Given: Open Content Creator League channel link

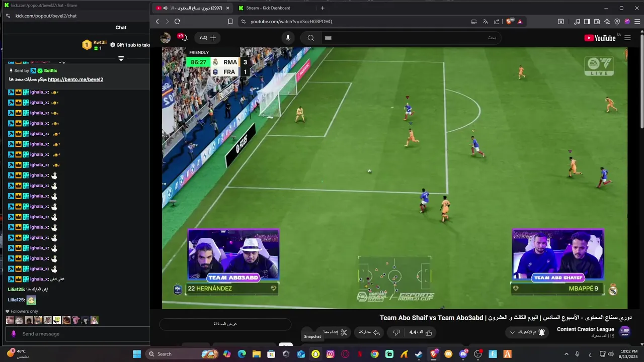Looking at the screenshot, I should pyautogui.click(x=586, y=329).
